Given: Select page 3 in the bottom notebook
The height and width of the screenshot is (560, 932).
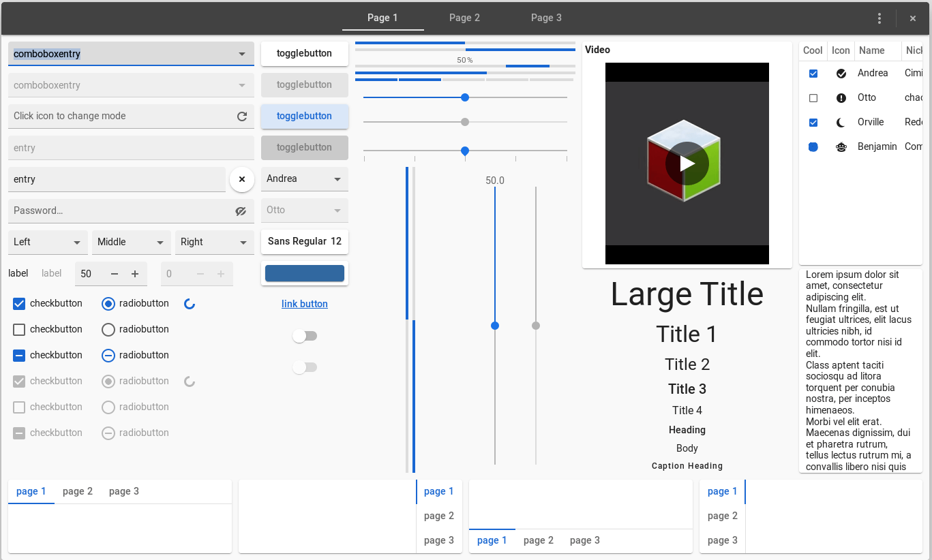Looking at the screenshot, I should coord(123,491).
